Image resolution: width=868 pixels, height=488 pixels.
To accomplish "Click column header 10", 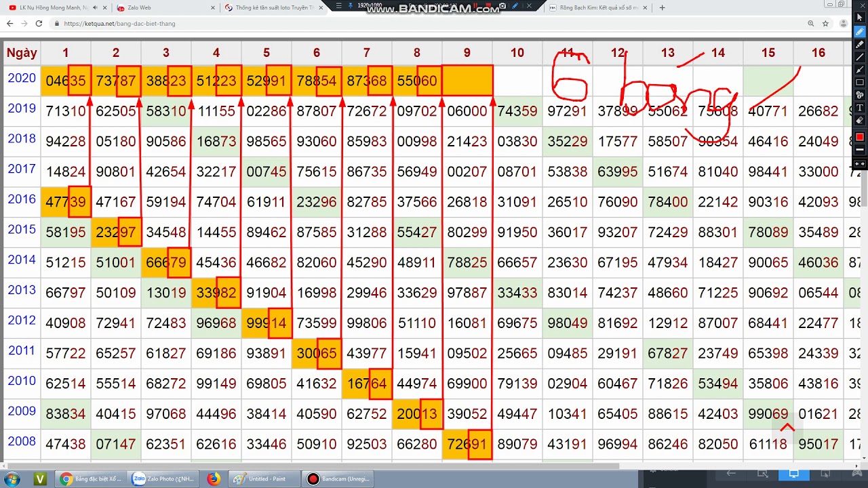I will [517, 52].
